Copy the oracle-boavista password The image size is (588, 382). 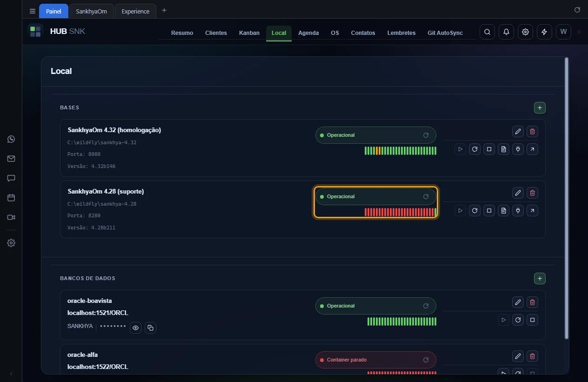click(x=150, y=328)
